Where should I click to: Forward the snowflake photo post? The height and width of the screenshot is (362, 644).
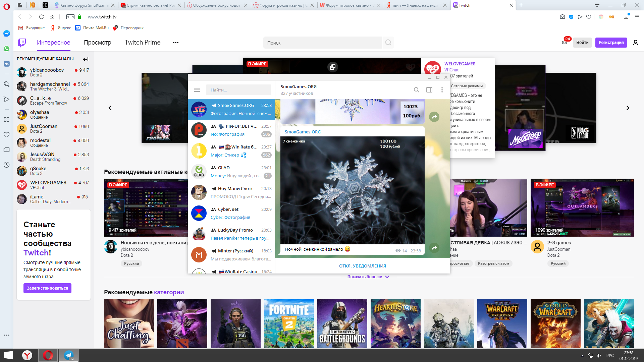434,248
